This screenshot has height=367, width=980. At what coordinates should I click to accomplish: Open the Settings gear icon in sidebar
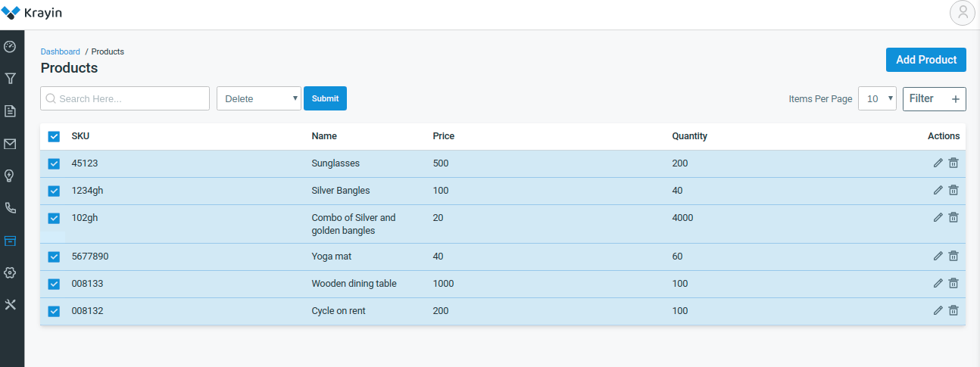click(x=10, y=272)
